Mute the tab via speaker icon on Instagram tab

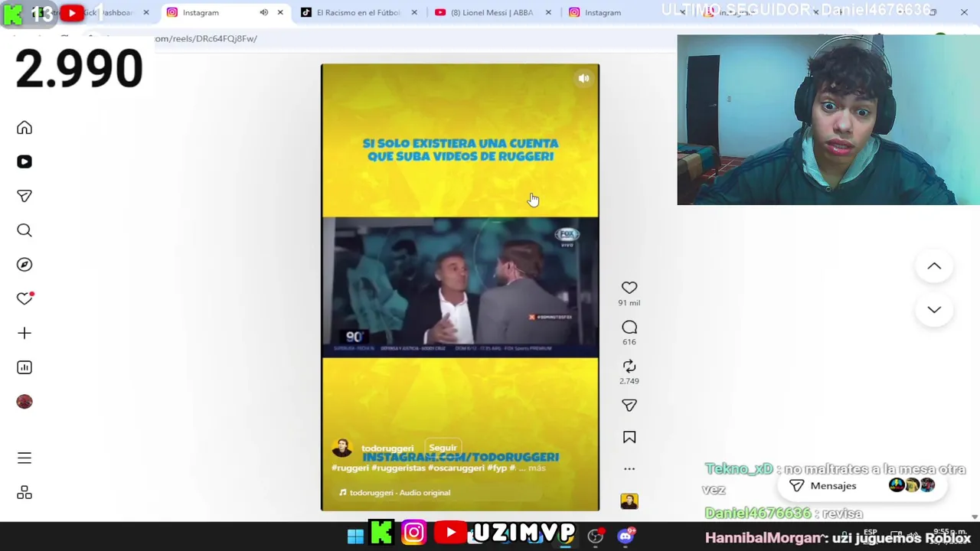click(263, 12)
